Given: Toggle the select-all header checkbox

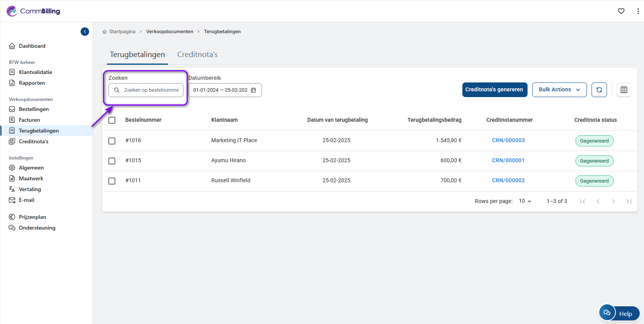Looking at the screenshot, I should coord(112,120).
